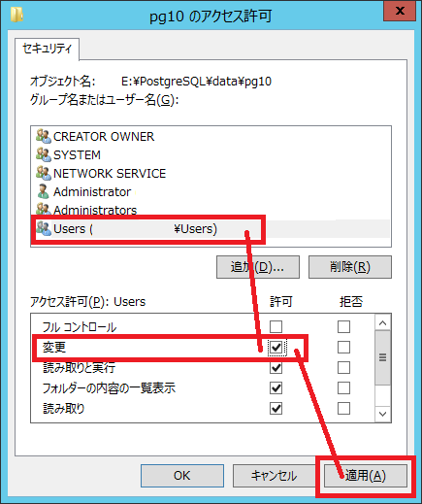Viewport: 422px width, 504px height.
Task: Deny フル コントロール permission checkbox
Action: click(x=343, y=327)
